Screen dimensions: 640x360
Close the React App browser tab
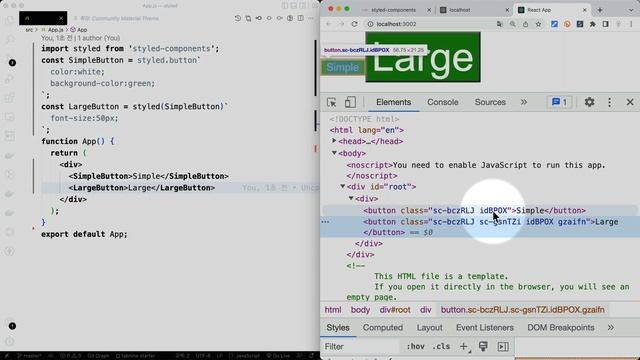pyautogui.click(x=584, y=10)
